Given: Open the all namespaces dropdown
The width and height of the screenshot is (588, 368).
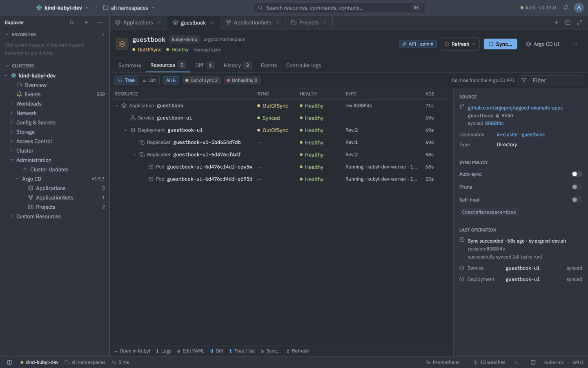Looking at the screenshot, I should (129, 8).
